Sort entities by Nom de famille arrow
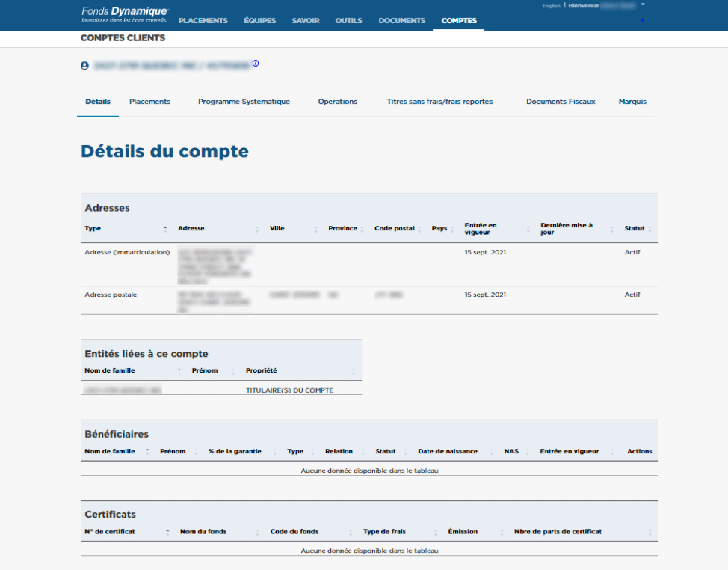 point(179,371)
